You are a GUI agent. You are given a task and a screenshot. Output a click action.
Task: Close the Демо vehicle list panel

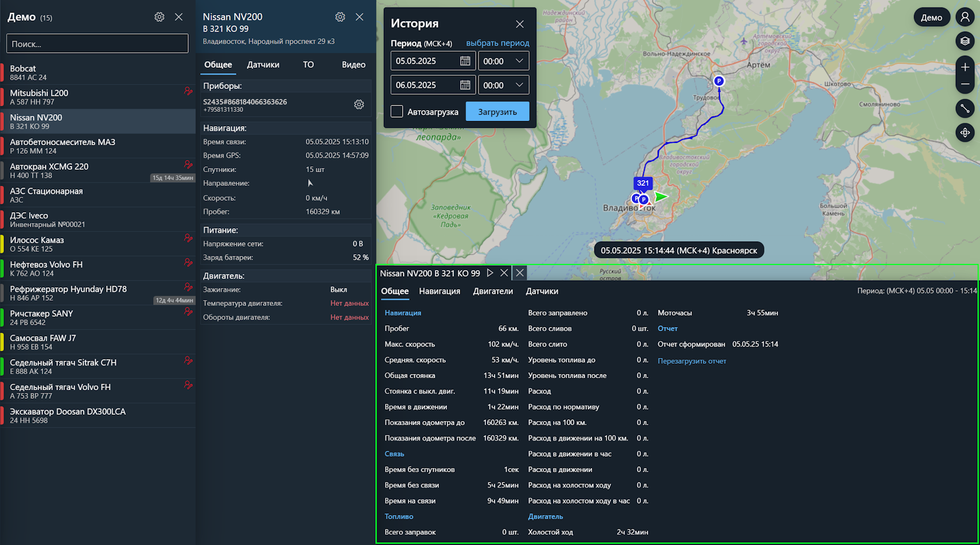(x=179, y=17)
